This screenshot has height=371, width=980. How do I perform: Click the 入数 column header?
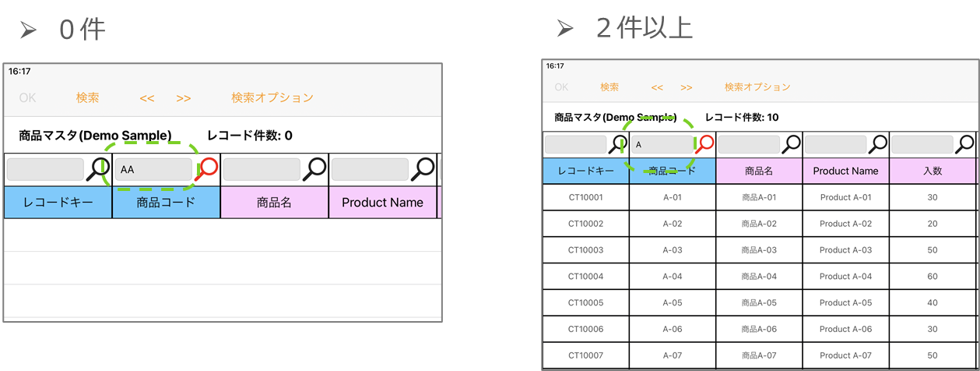click(932, 171)
